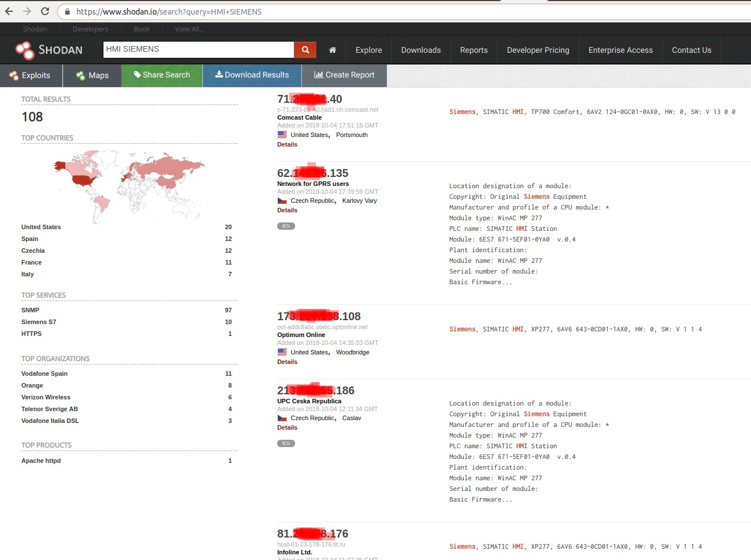The width and height of the screenshot is (751, 560).
Task: Open the View All... top-bar item
Action: (x=190, y=29)
